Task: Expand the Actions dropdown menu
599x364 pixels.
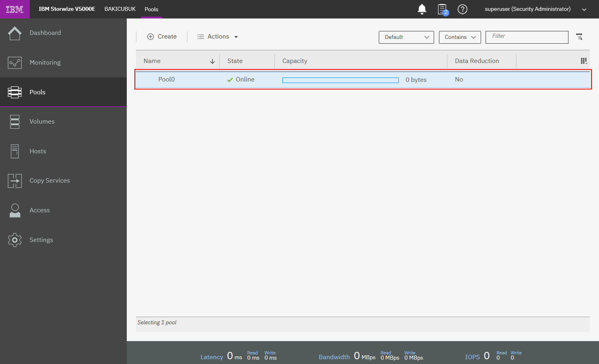Action: pyautogui.click(x=218, y=37)
